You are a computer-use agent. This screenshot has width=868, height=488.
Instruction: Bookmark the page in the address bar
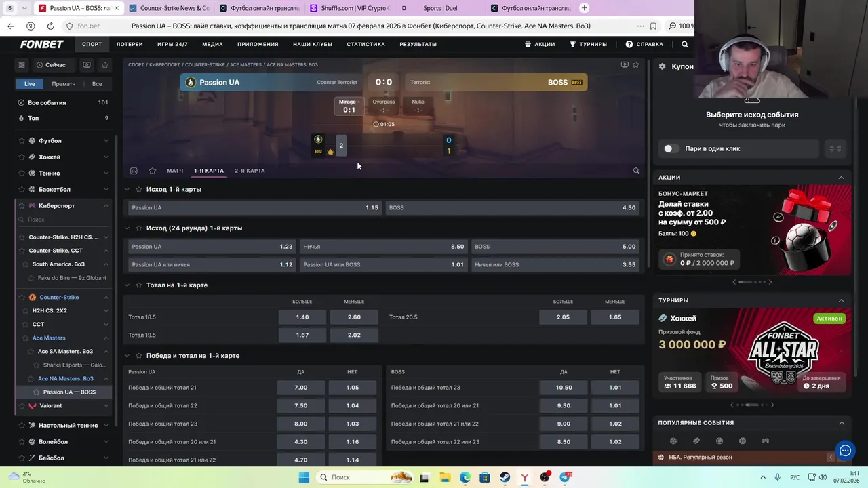click(653, 26)
